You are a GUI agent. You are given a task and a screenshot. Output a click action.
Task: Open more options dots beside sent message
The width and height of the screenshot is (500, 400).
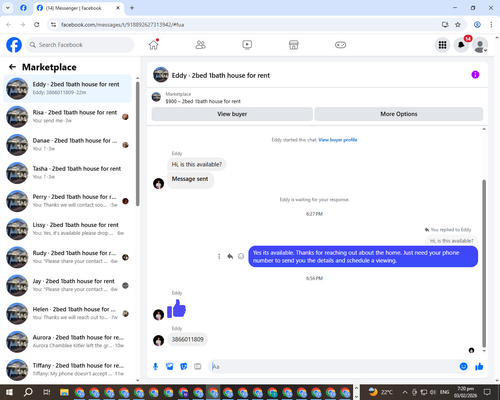[x=219, y=256]
